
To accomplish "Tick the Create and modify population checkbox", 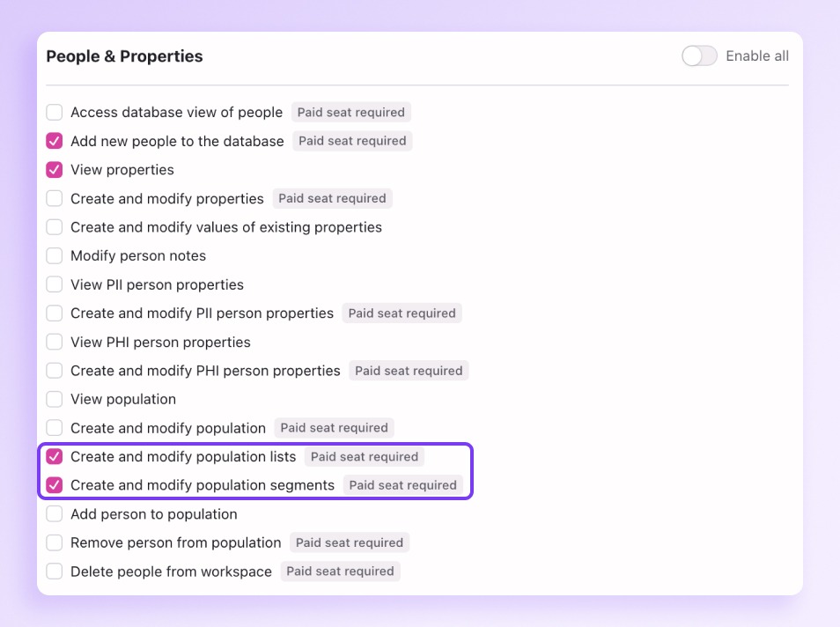I will [55, 428].
